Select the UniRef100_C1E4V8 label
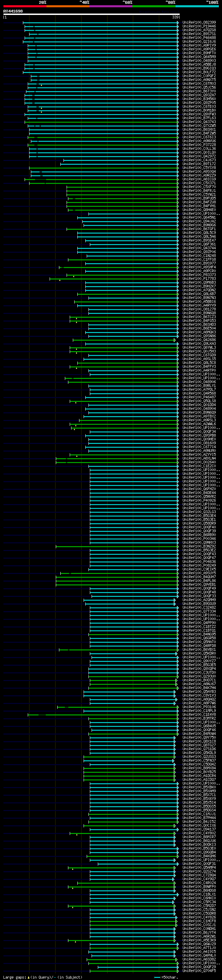 pyautogui.click(x=199, y=714)
